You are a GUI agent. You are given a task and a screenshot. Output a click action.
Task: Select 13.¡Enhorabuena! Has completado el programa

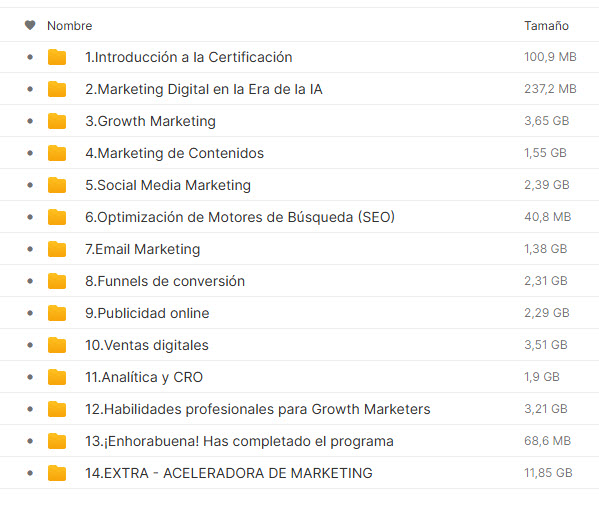pyautogui.click(x=239, y=441)
